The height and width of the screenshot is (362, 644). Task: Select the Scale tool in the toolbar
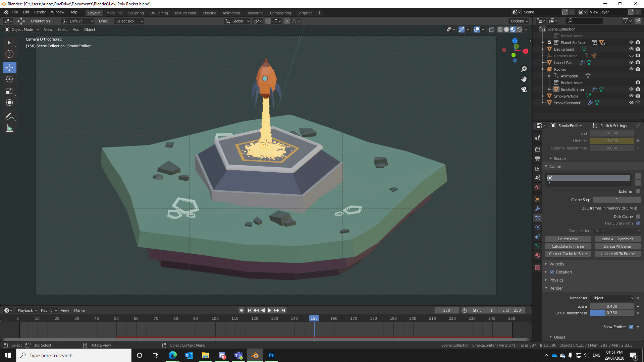[9, 91]
